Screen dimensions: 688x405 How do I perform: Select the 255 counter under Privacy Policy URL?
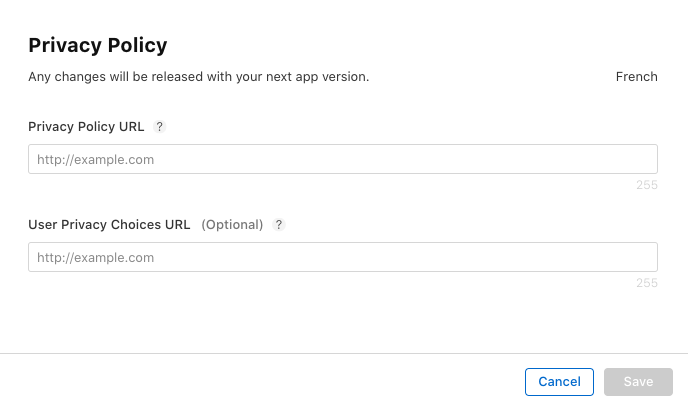tap(647, 185)
